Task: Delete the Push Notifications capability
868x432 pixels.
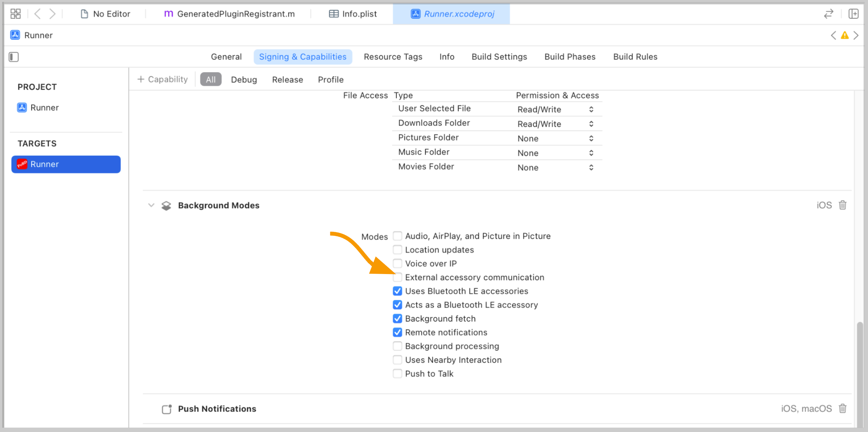Action: click(843, 409)
